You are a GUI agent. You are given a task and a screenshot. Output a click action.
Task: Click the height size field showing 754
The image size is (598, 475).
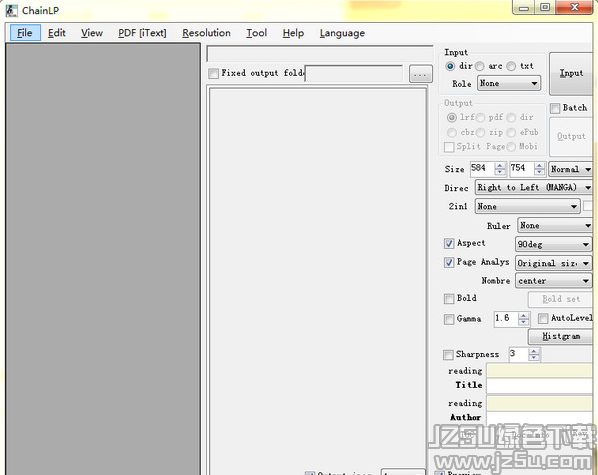pyautogui.click(x=522, y=169)
